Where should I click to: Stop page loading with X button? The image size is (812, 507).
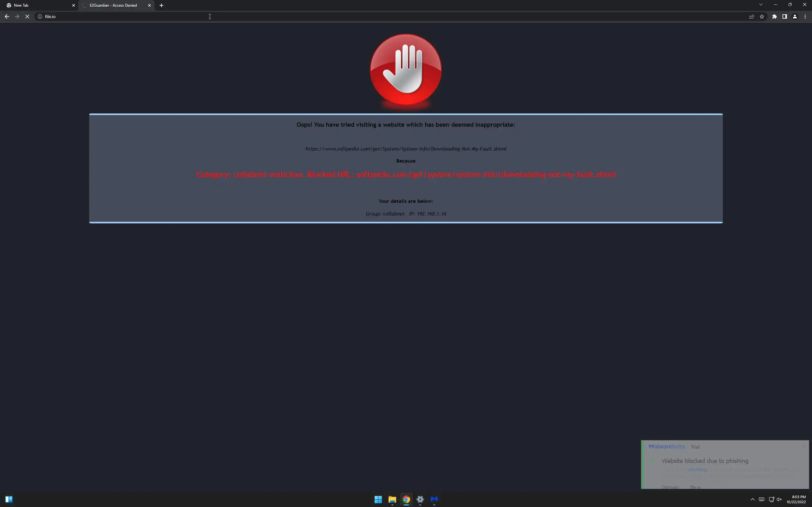coord(27,16)
